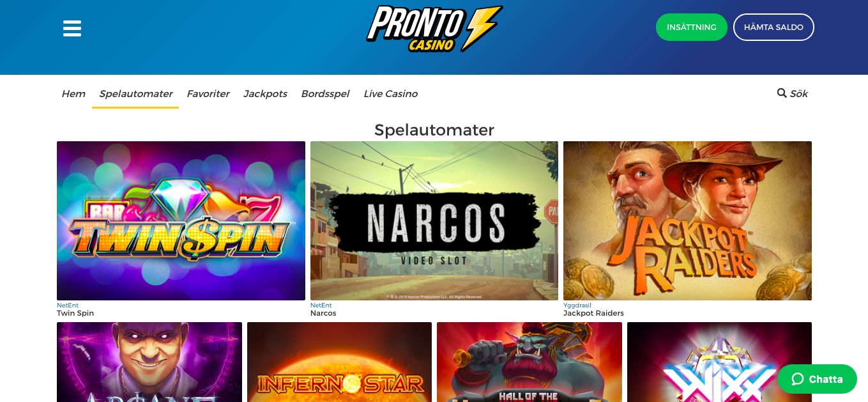Open the hamburger menu icon
868x402 pixels.
pyautogui.click(x=72, y=28)
